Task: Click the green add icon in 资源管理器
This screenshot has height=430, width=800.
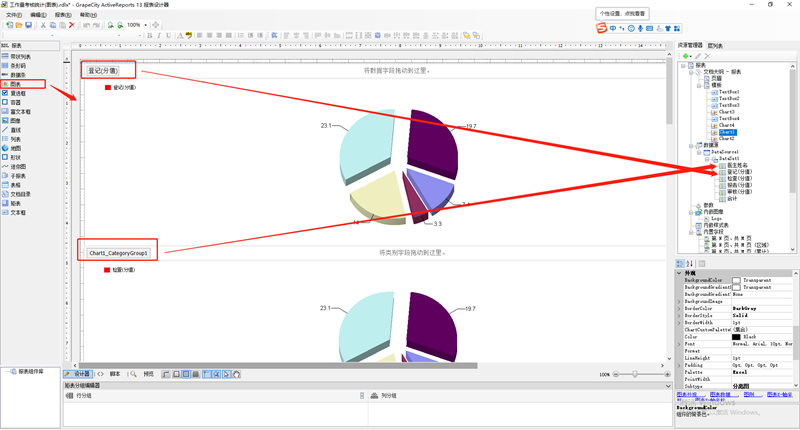Action: tap(683, 56)
